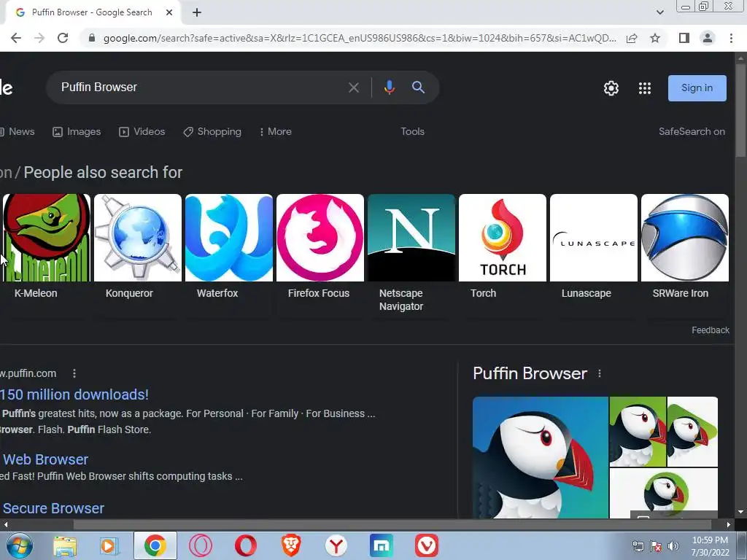
Task: Select the Torch browser thumbnail
Action: [x=503, y=238]
